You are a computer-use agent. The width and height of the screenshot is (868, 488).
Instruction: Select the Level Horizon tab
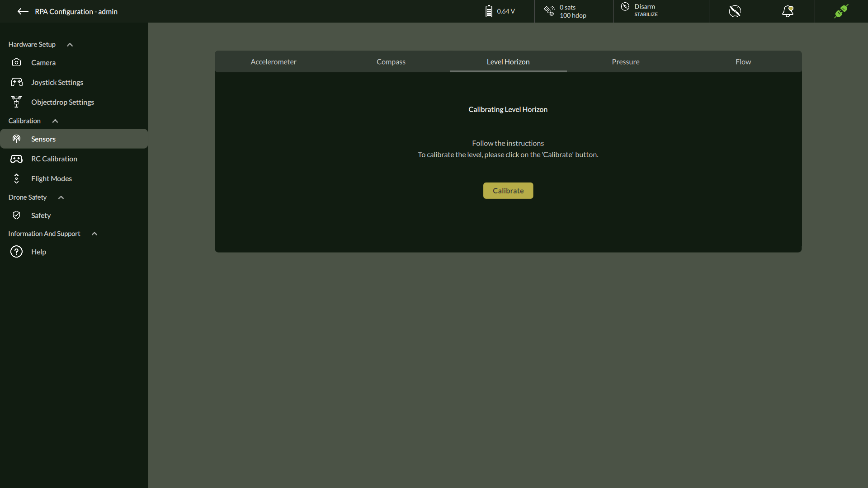[x=508, y=61]
